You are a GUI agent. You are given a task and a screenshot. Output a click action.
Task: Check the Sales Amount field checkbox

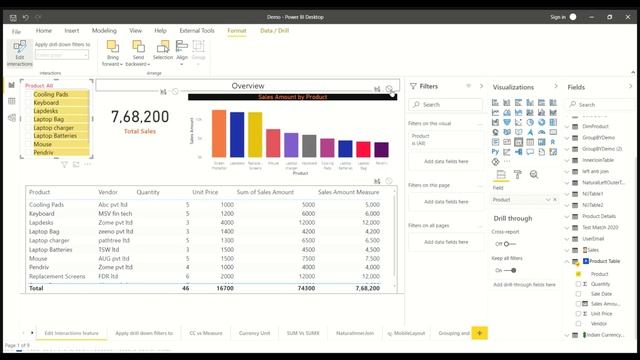pos(578,304)
